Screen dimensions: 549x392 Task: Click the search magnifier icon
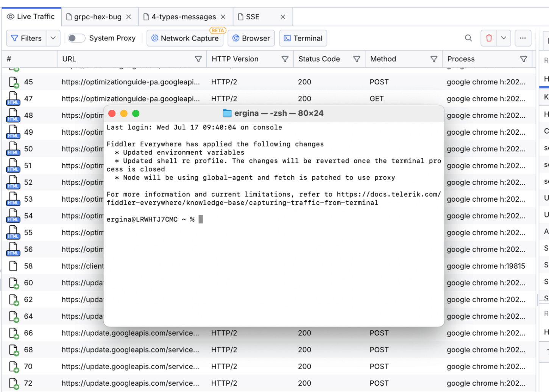click(468, 38)
